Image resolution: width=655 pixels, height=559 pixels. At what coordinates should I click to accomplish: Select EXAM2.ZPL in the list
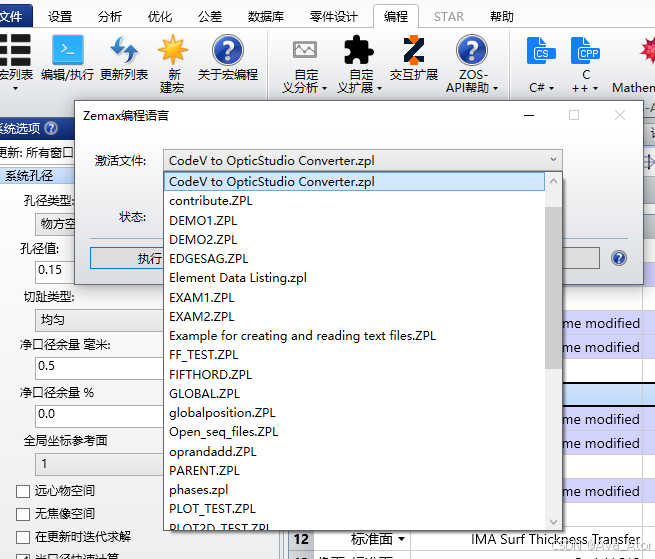click(354, 317)
